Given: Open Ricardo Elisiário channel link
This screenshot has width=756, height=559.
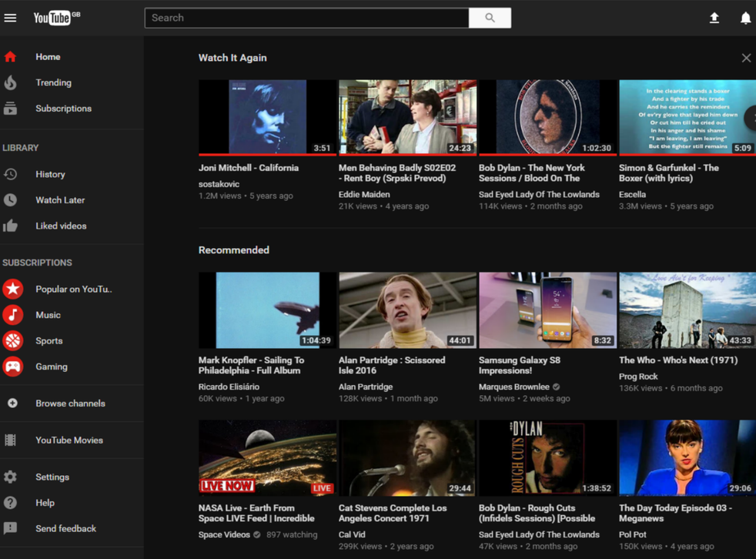Looking at the screenshot, I should tap(229, 387).
